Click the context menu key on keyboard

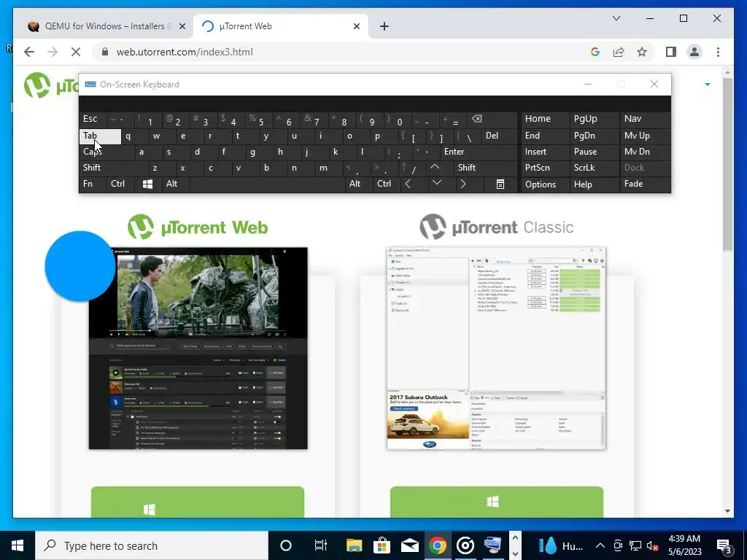pos(500,184)
